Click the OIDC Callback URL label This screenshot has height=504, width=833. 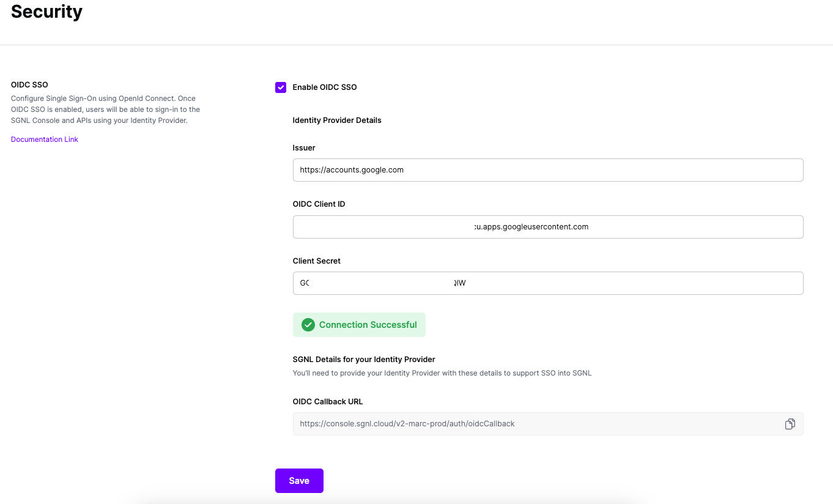[328, 402]
